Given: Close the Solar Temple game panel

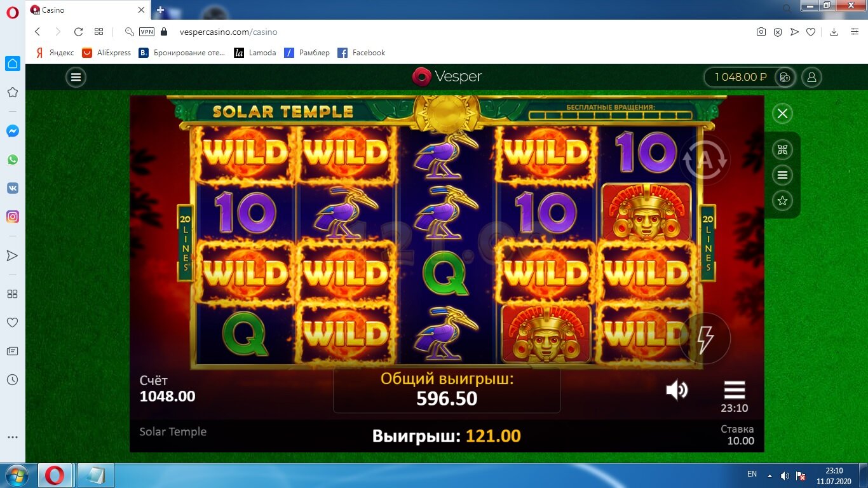Looking at the screenshot, I should (782, 114).
